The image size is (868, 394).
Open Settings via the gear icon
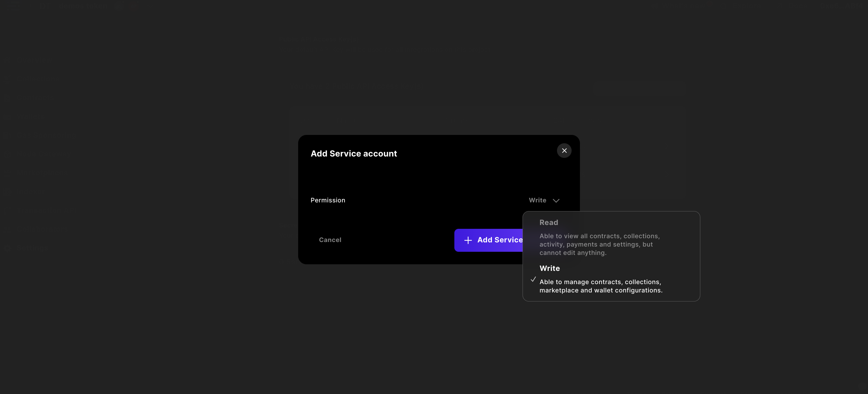click(7, 248)
